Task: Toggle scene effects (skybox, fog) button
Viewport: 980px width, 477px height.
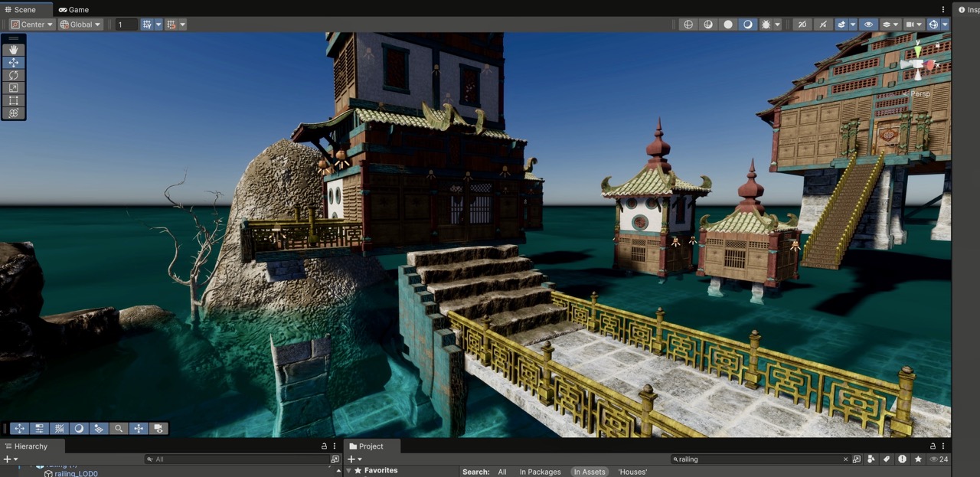Action: click(841, 25)
